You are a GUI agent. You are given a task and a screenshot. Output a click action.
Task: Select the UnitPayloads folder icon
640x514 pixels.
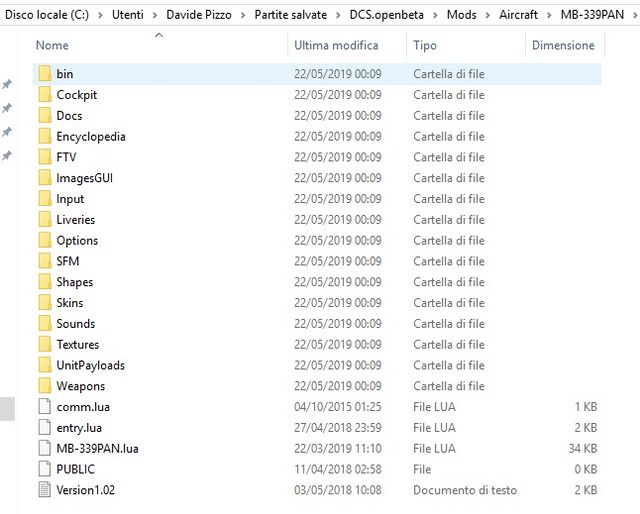point(45,365)
